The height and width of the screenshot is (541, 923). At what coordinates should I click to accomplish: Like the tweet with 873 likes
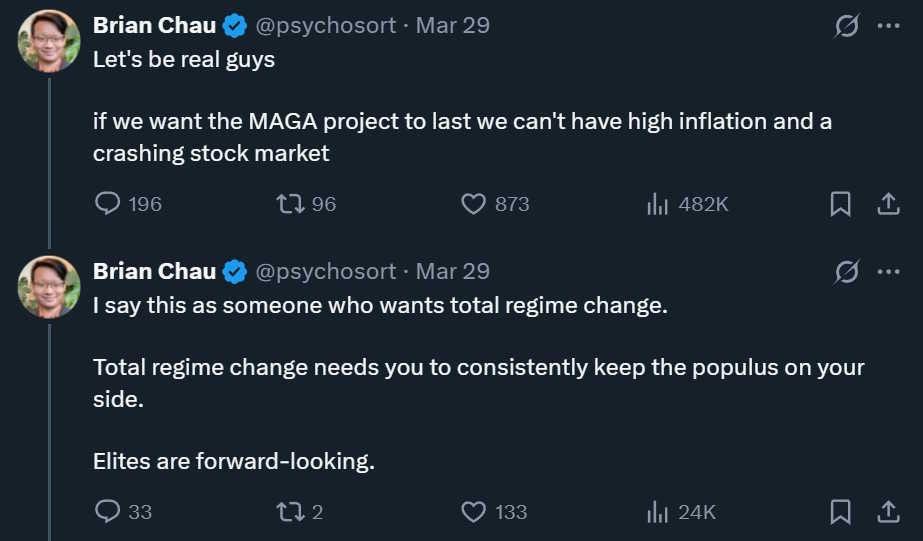473,204
